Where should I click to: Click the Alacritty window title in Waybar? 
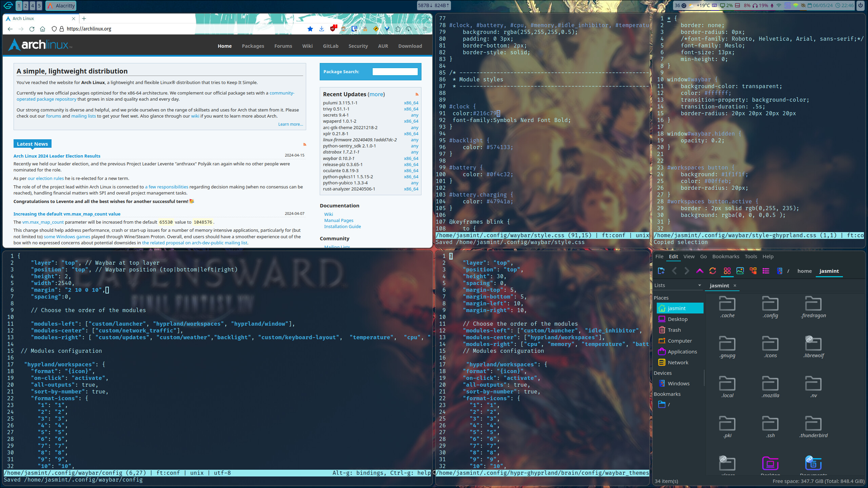tap(61, 6)
